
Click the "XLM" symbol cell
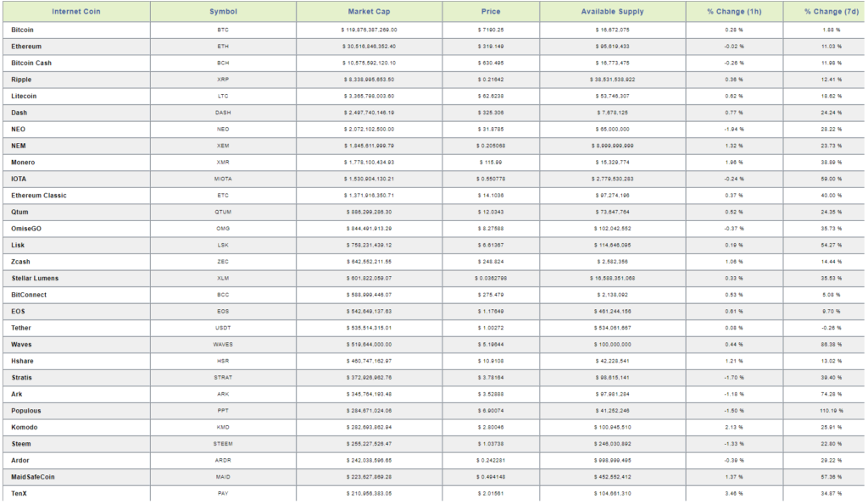[223, 279]
